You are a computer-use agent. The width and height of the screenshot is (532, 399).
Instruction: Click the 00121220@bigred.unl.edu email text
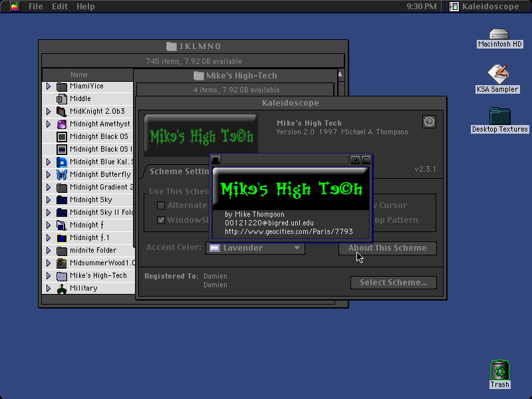pos(269,223)
